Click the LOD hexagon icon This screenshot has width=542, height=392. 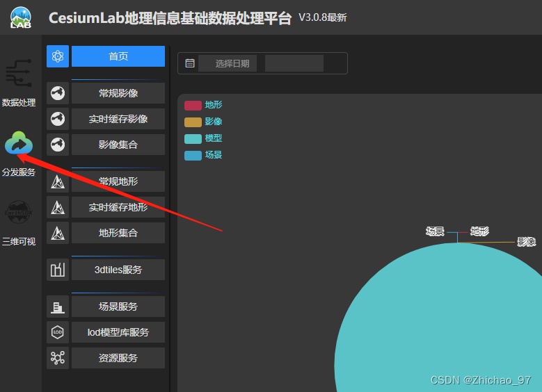click(58, 332)
